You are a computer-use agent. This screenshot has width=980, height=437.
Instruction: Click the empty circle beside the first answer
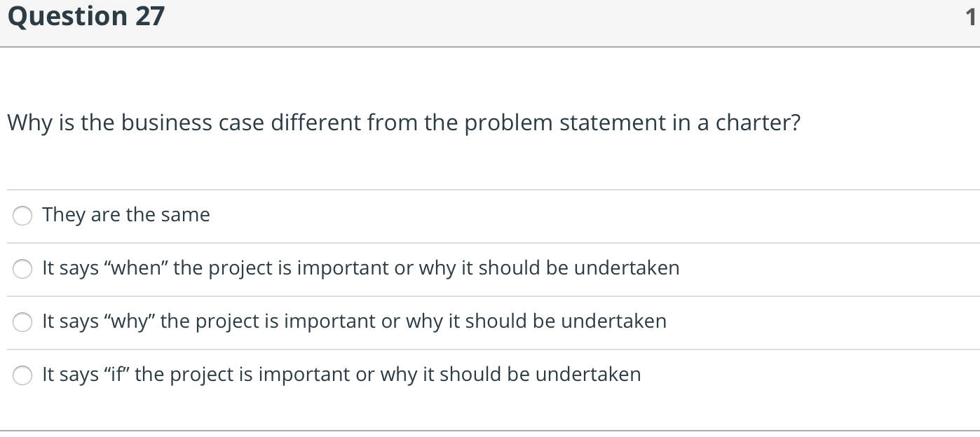(x=22, y=216)
